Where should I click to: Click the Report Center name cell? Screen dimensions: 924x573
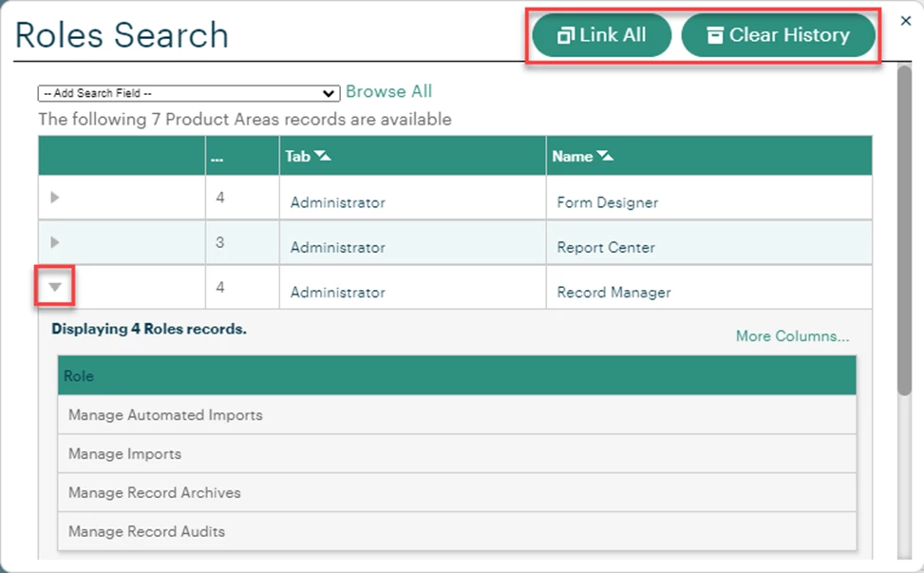click(709, 243)
